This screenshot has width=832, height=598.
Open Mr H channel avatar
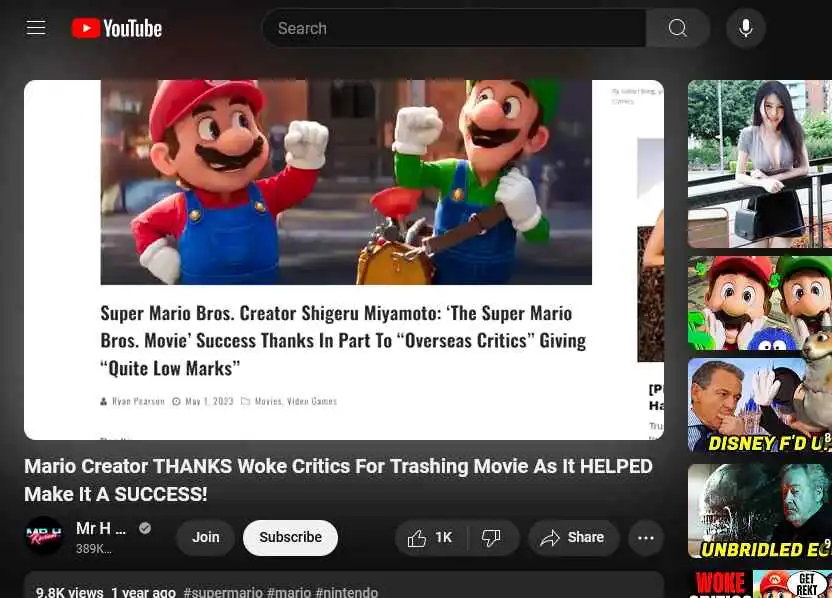tap(44, 536)
